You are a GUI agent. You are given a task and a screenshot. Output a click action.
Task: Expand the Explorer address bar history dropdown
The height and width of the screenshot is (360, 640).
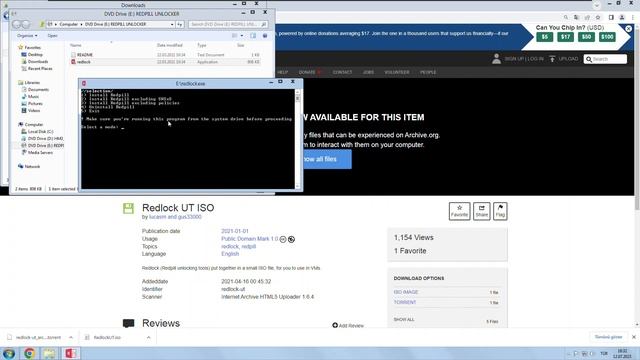(x=172, y=24)
